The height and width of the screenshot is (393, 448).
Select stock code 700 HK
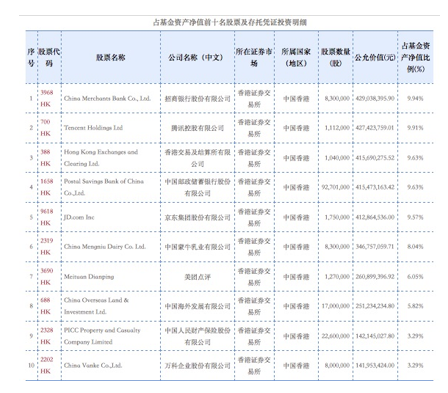[45, 128]
